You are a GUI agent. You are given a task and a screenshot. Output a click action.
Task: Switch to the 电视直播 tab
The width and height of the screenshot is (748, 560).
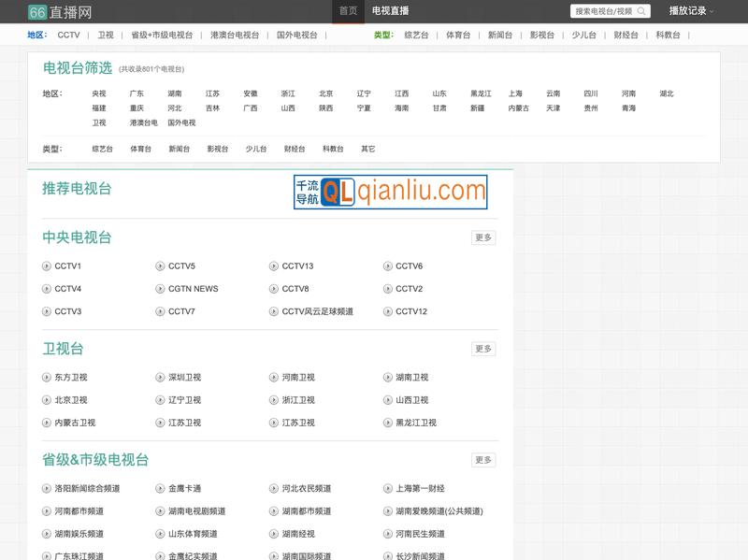tap(390, 10)
